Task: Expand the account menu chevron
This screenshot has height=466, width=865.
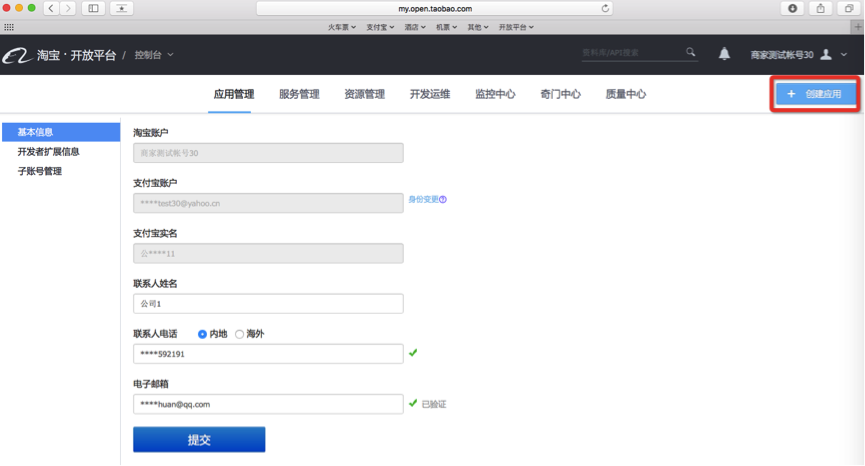Action: coord(843,55)
